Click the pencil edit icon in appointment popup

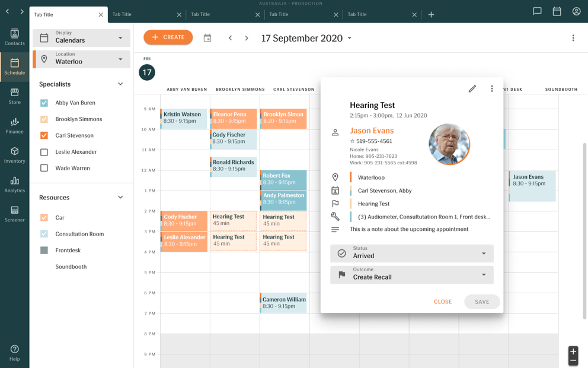[x=472, y=89]
